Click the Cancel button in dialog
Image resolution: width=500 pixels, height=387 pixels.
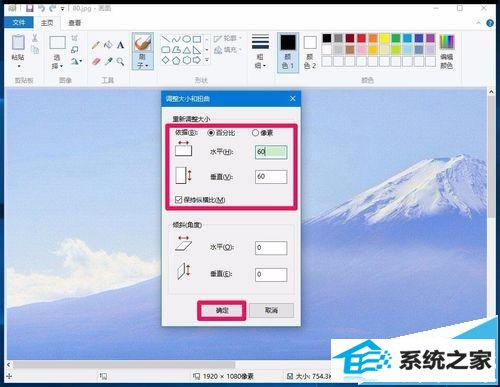point(271,310)
